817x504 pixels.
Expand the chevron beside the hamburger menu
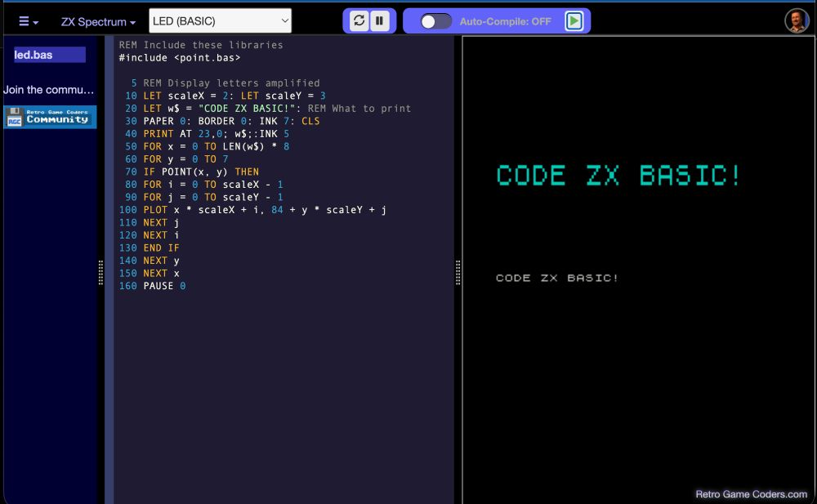coord(36,22)
